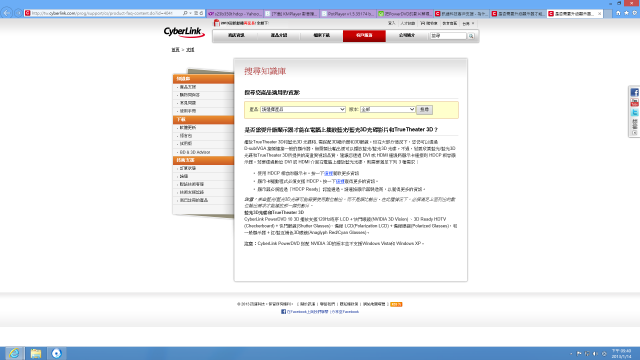Click the search button beside version dropdown

[424, 109]
